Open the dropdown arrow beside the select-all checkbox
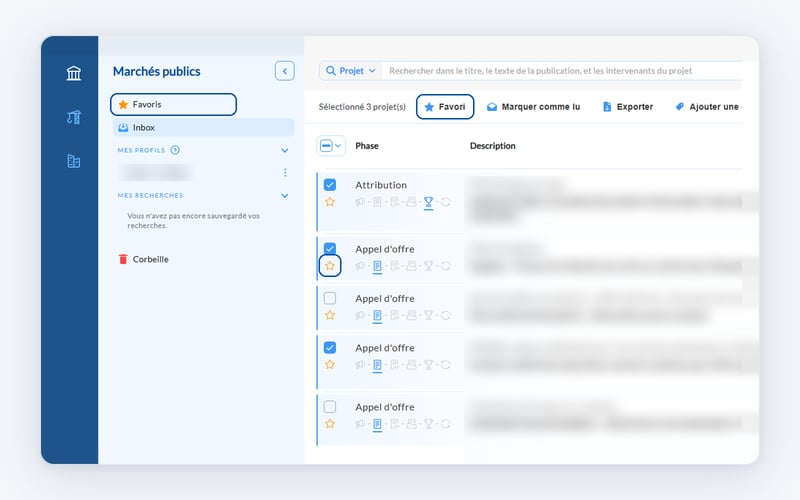Image resolution: width=800 pixels, height=500 pixels. [x=338, y=146]
